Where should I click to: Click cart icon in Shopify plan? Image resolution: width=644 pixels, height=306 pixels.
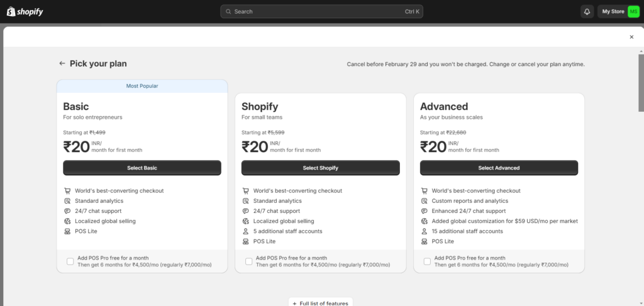246,191
